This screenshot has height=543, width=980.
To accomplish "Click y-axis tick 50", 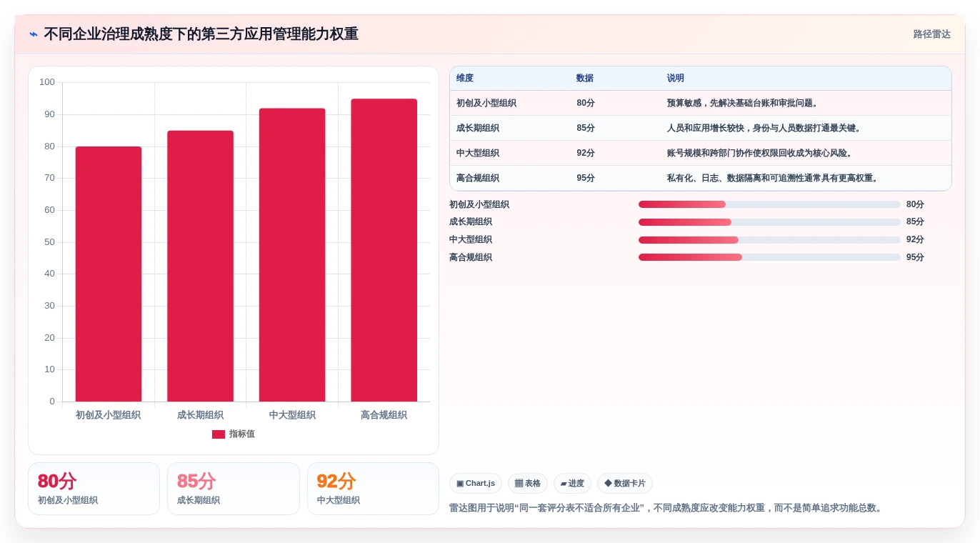I will [x=49, y=242].
